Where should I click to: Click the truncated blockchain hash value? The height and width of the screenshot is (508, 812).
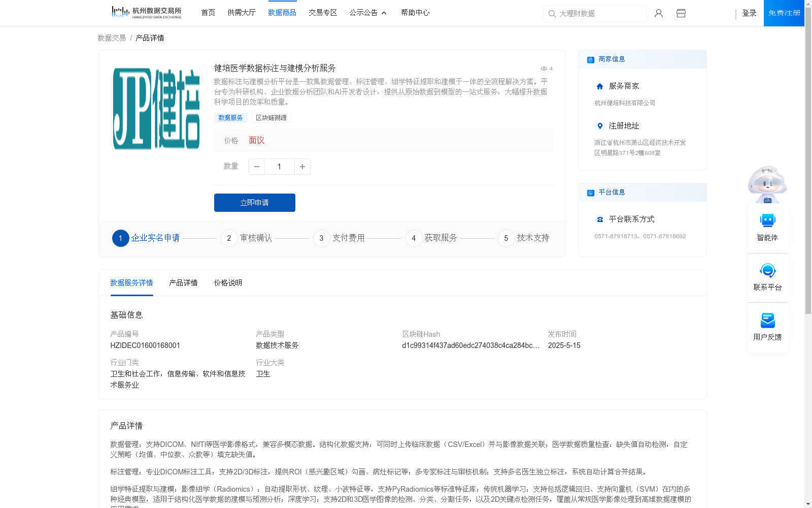tap(471, 345)
